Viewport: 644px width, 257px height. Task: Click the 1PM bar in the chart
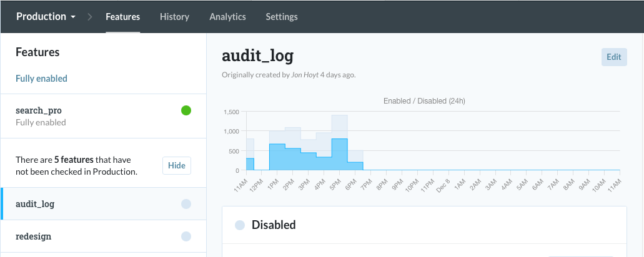(277, 157)
